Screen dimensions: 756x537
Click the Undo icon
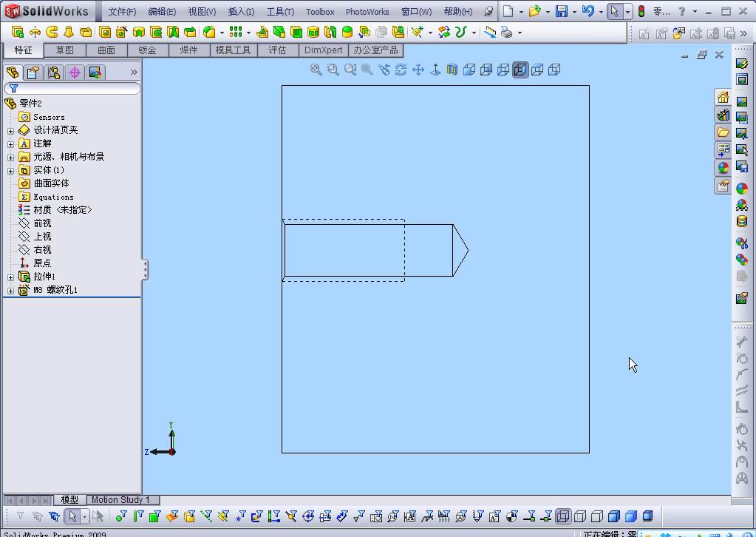coord(588,11)
